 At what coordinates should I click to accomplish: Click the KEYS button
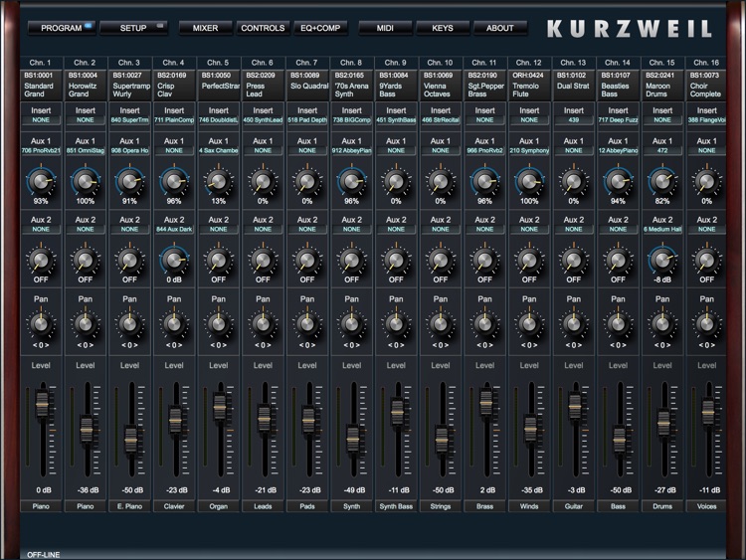point(443,28)
